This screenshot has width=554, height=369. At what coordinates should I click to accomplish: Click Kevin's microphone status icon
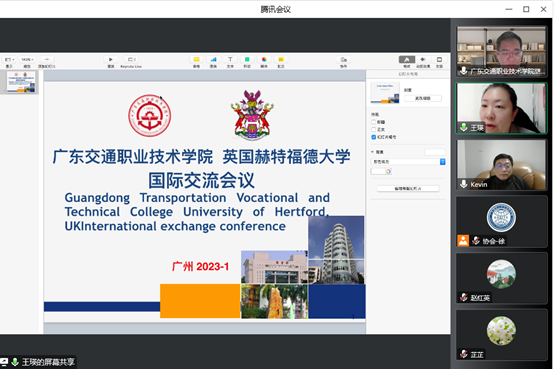point(464,184)
